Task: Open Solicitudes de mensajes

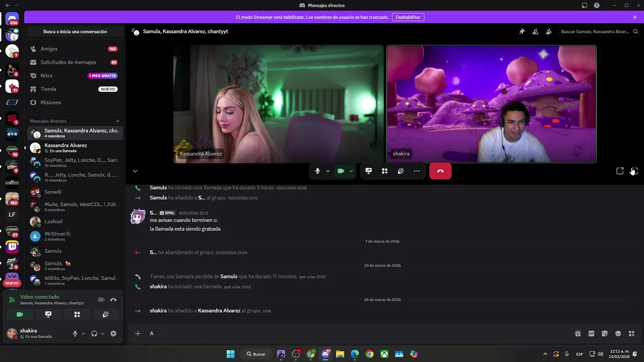Action: [74, 62]
